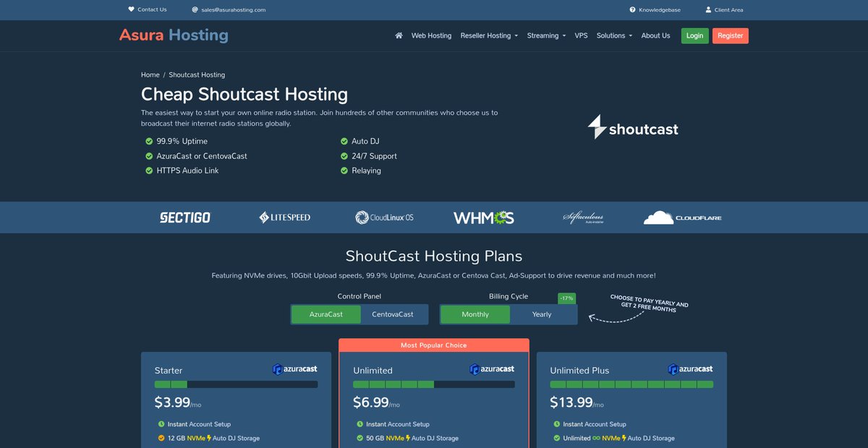Expand the Reseller Hosting dropdown menu
The height and width of the screenshot is (448, 868).
pos(489,35)
